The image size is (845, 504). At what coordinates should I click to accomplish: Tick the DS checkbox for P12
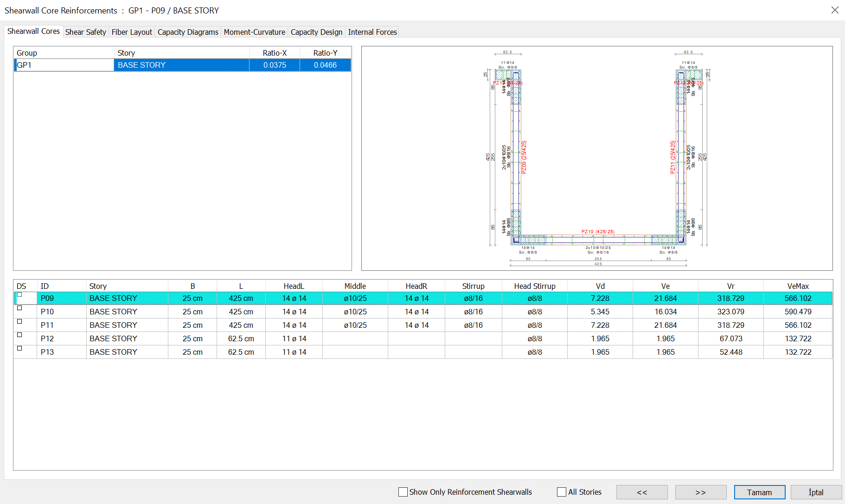(x=19, y=335)
